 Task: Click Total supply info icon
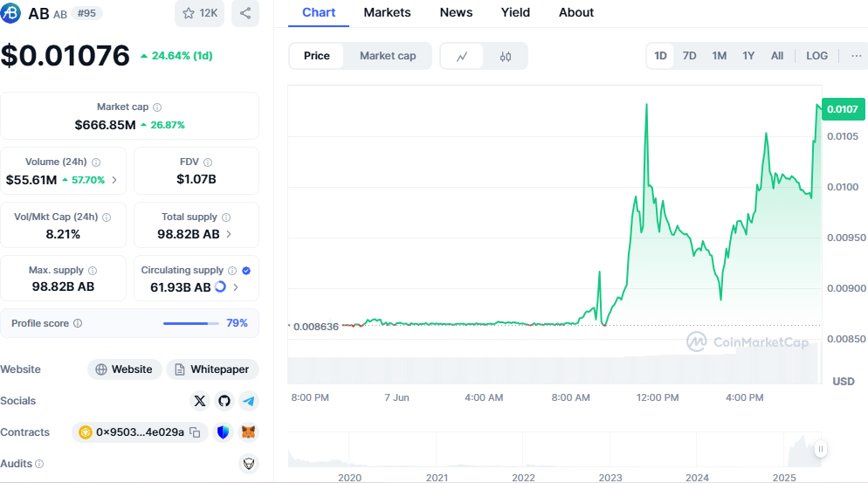(226, 217)
